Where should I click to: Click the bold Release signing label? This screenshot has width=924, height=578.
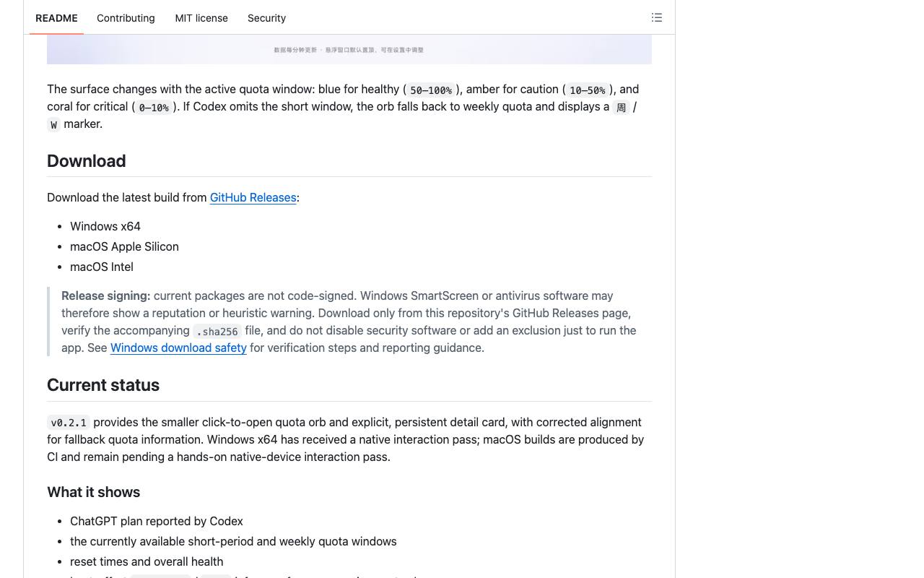106,296
